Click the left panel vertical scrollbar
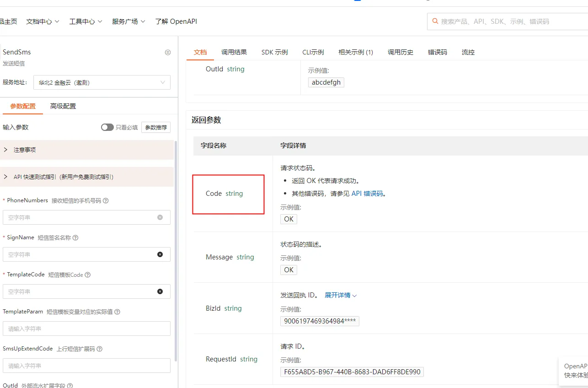This screenshot has width=588, height=388. [176, 252]
